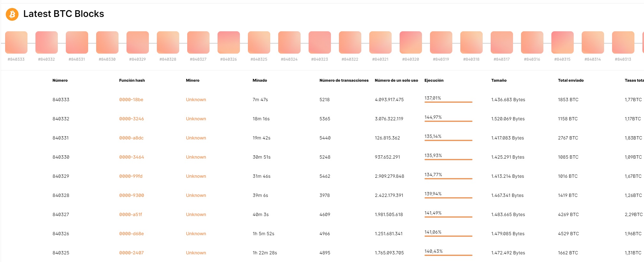
Task: Select block tile #840313
Action: point(623,42)
